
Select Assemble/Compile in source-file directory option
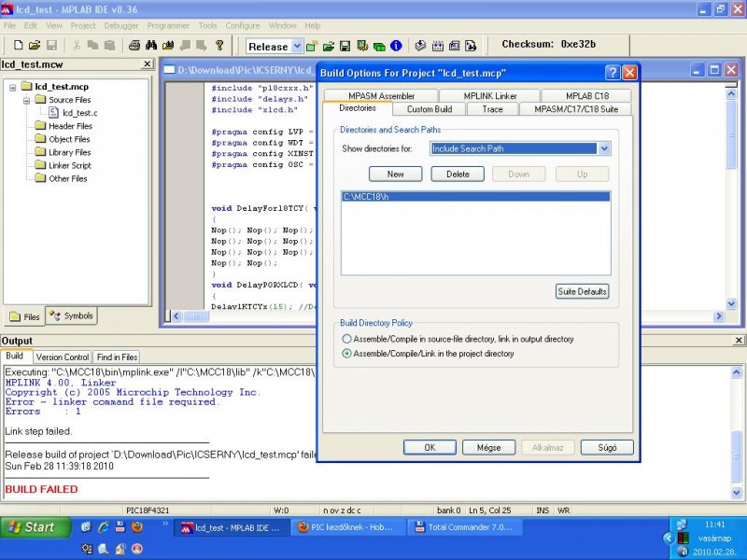pyautogui.click(x=346, y=339)
